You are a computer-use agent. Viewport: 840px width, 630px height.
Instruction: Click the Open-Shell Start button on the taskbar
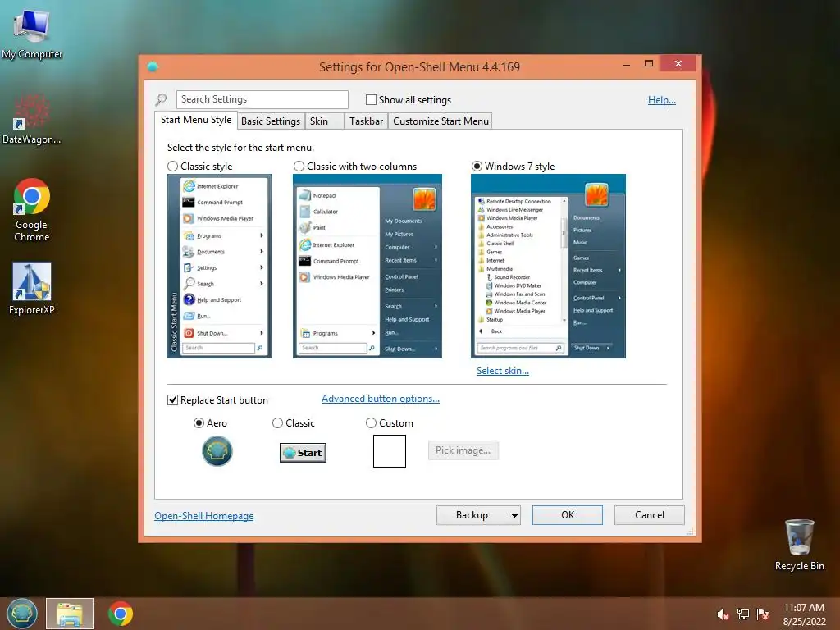coord(22,614)
